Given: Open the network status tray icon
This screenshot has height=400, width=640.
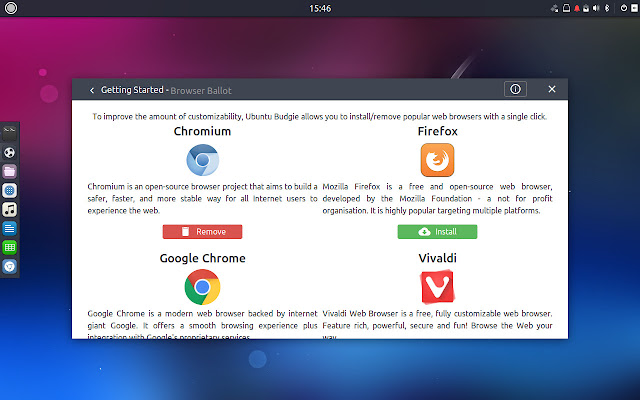Looking at the screenshot, I should (x=554, y=8).
